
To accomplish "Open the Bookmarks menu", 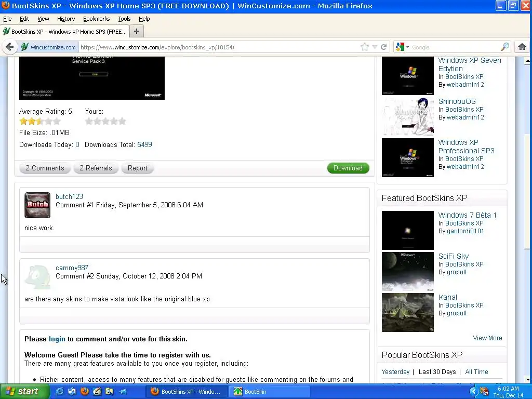I will pos(96,19).
